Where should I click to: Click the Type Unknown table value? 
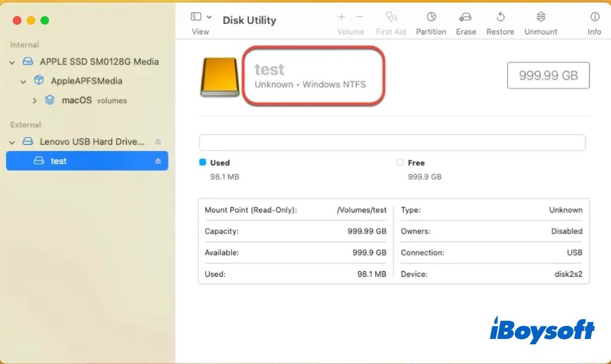point(566,209)
